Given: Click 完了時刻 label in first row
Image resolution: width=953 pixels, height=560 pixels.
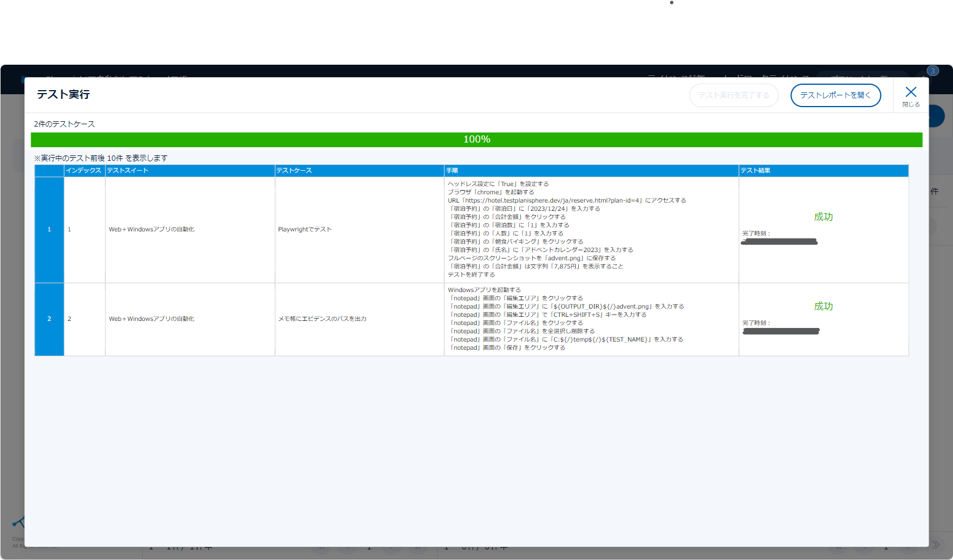Looking at the screenshot, I should [x=756, y=234].
